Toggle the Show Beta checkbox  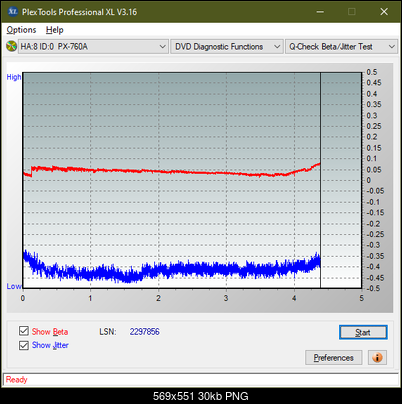click(23, 331)
